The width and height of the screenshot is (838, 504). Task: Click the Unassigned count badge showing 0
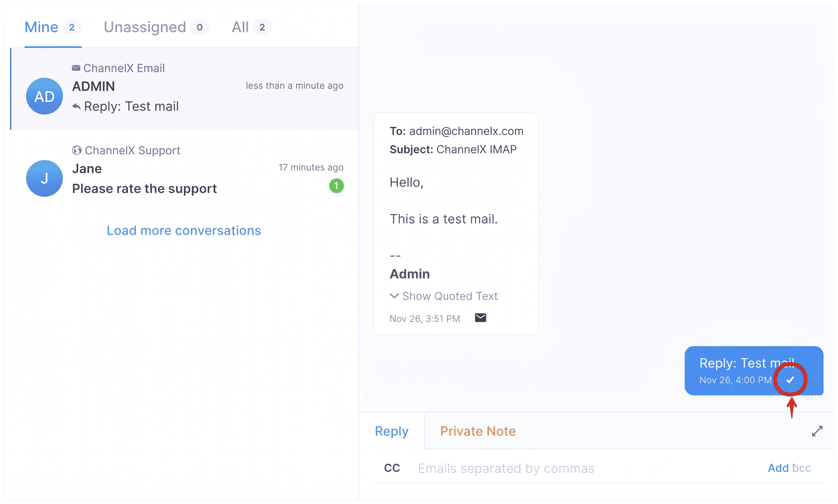coord(200,27)
